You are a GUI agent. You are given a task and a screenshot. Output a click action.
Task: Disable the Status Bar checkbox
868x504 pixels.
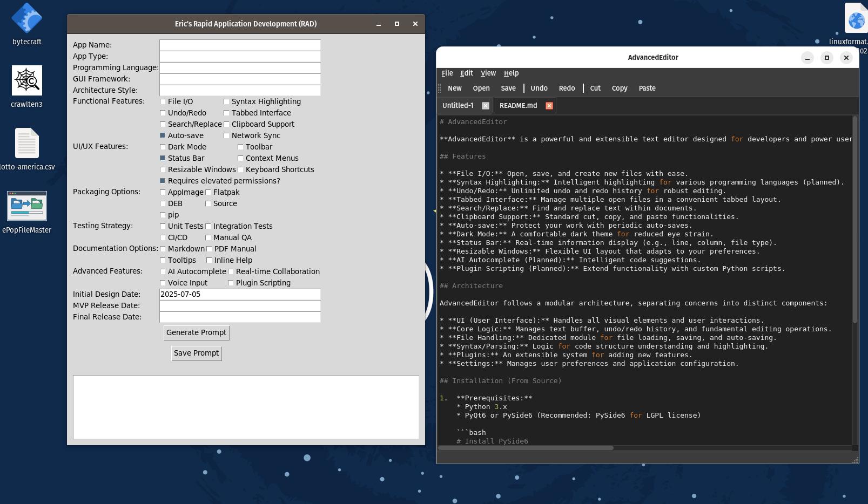click(x=163, y=158)
